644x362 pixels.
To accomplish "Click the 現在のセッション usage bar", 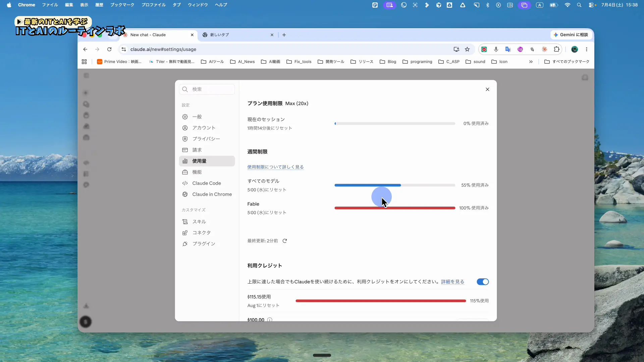I will 395,123.
